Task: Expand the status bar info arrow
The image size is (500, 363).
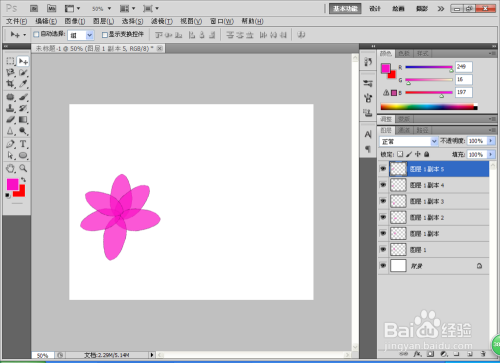Action: coord(152,355)
